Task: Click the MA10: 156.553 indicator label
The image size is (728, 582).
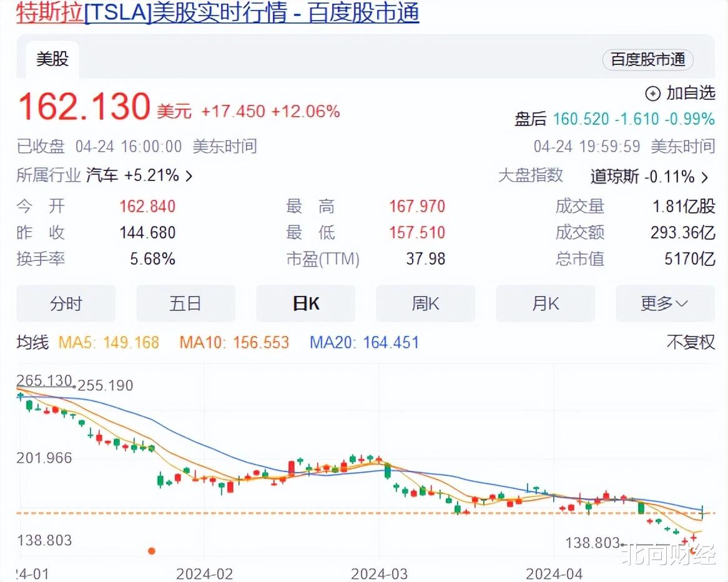Action: [x=235, y=343]
